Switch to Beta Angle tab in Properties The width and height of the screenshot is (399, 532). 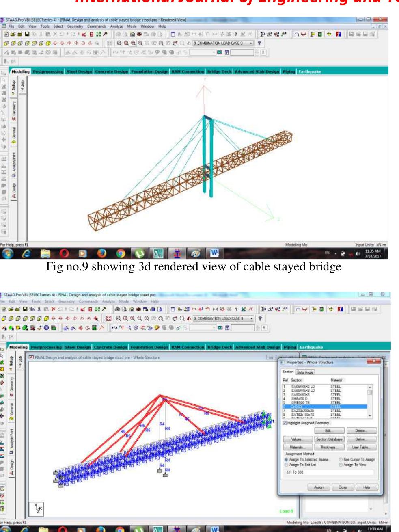pos(305,372)
